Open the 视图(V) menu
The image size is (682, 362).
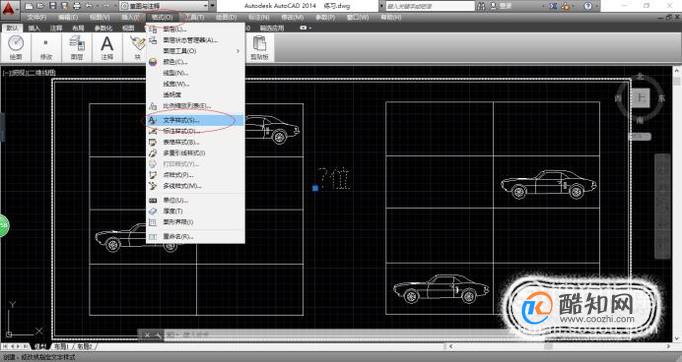click(x=100, y=17)
